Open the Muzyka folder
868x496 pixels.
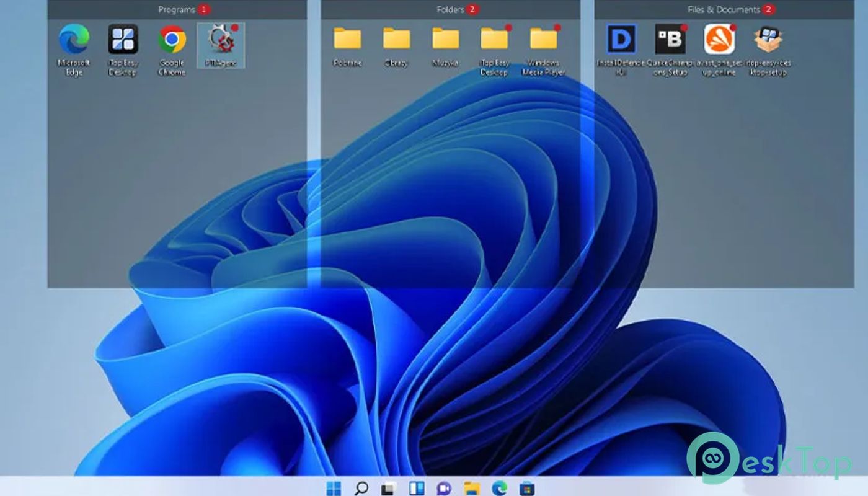tap(445, 39)
